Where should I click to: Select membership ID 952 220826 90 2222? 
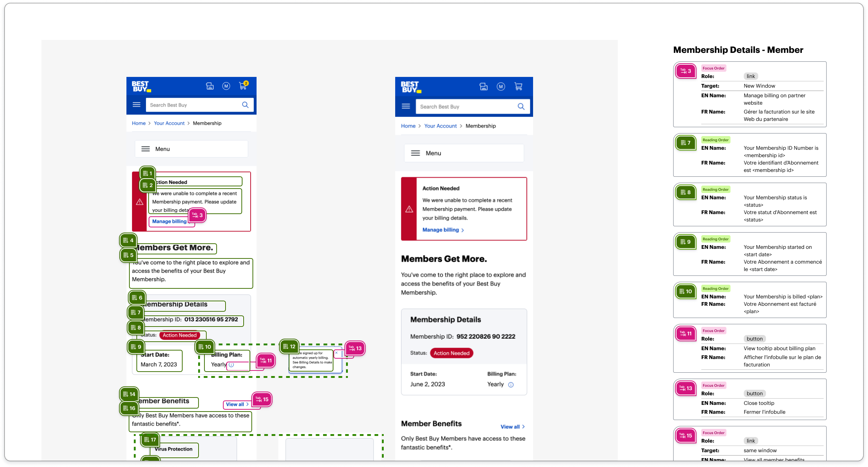486,337
